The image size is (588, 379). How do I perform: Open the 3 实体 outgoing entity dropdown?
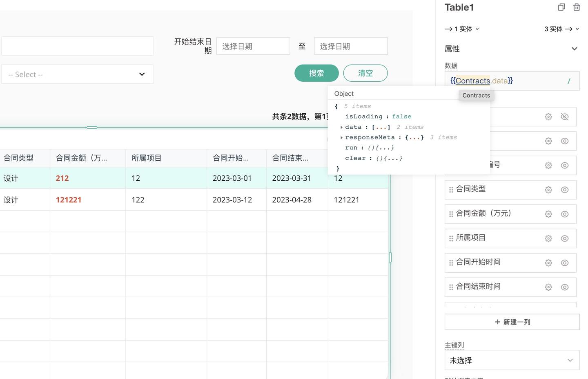[561, 29]
